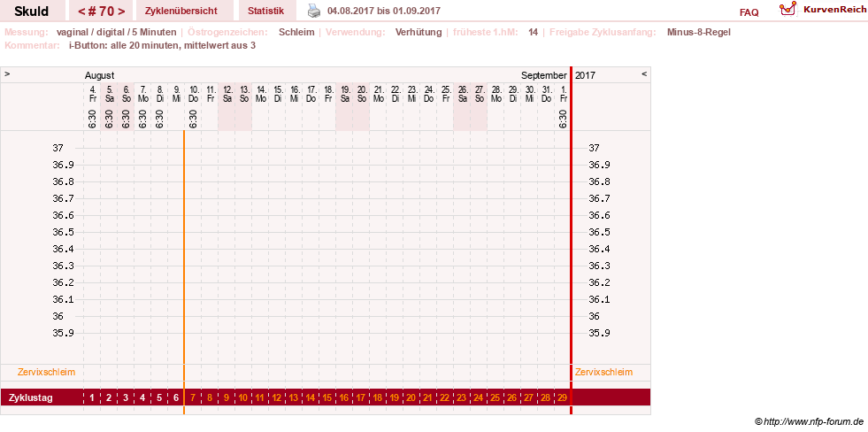Click the orange vertical marker line at day 7
Image resolution: width=868 pixels, height=432 pixels.
[184, 272]
